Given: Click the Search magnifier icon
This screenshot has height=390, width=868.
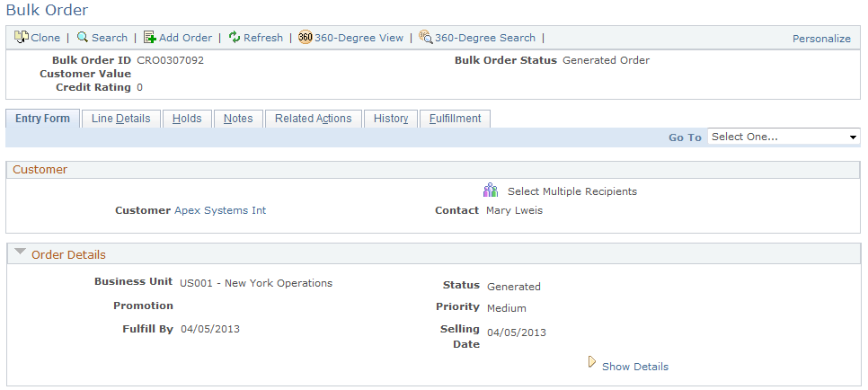Looking at the screenshot, I should 83,38.
